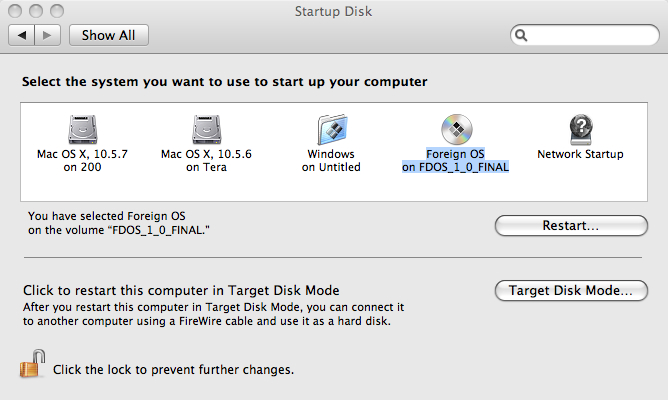Viewport: 668px width, 400px height.
Task: Close the Startup Disk window
Action: (15, 11)
